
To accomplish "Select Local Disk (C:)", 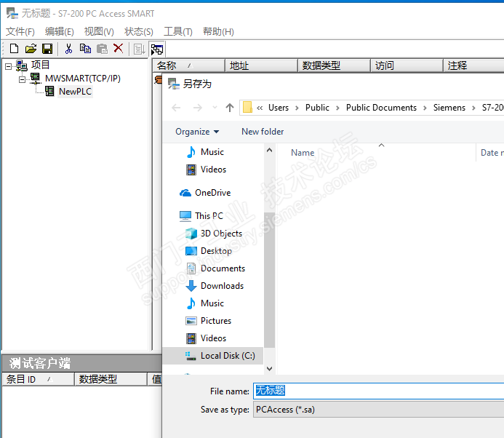I will (213, 356).
